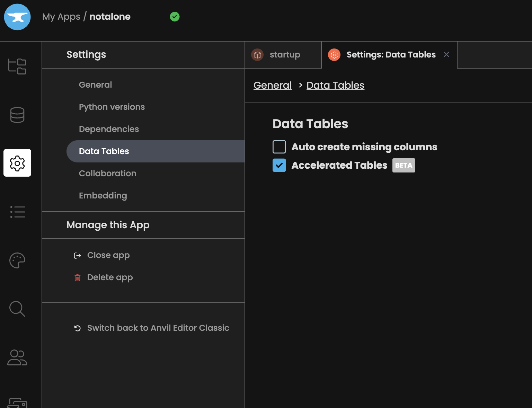Screen dimensions: 532x408
Task: Open the Search magnifier icon
Action: (17, 309)
